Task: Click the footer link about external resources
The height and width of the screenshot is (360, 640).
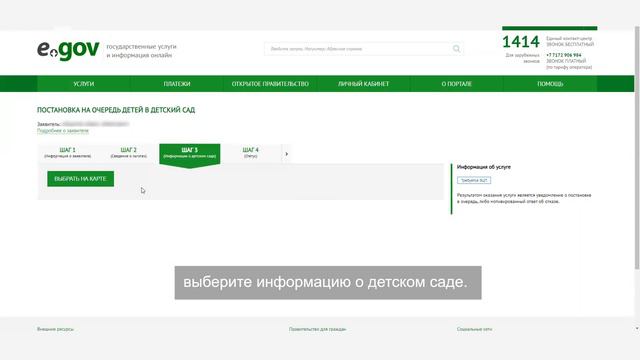Action: [x=56, y=329]
